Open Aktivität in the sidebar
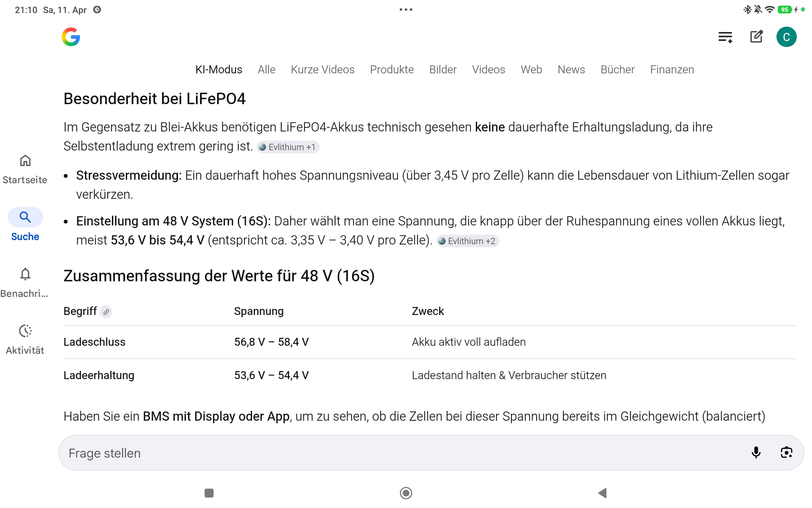Viewport: 812px width, 508px height. tap(25, 340)
